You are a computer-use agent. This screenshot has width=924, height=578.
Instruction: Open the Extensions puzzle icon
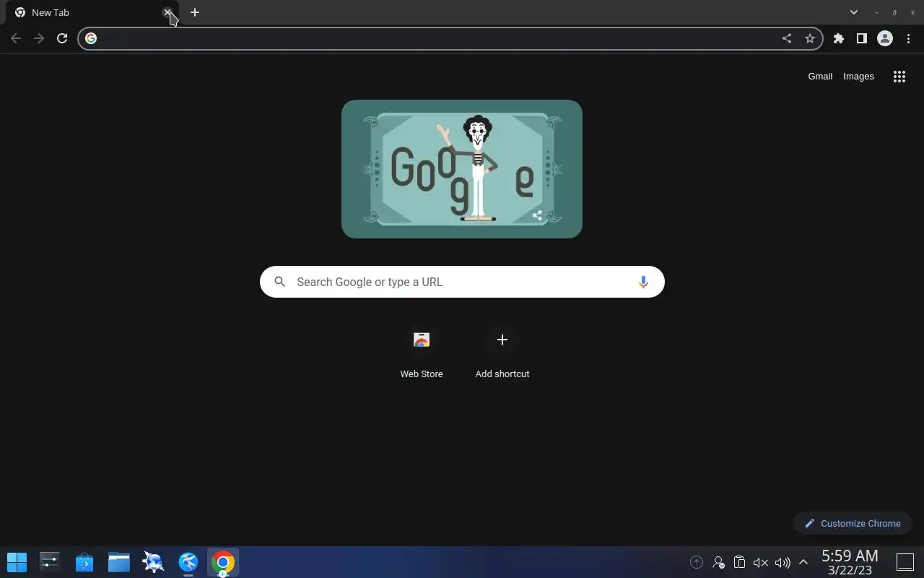tap(839, 38)
